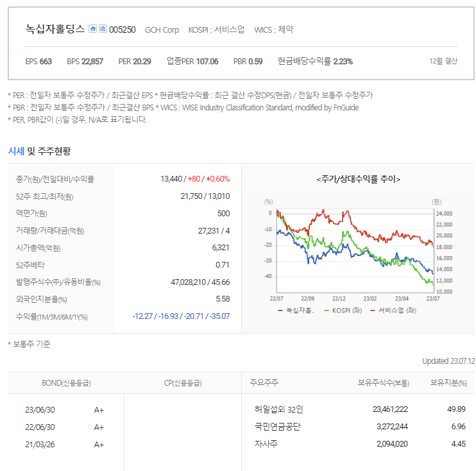Image resolution: width=476 pixels, height=471 pixels.
Task: Click the 녹십자홀딩스 company name heading
Action: click(55, 29)
